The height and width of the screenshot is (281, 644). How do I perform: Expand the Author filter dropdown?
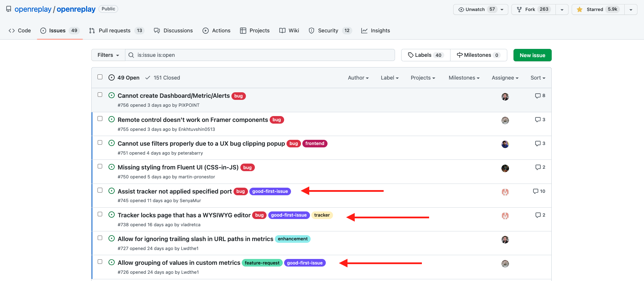pos(358,78)
